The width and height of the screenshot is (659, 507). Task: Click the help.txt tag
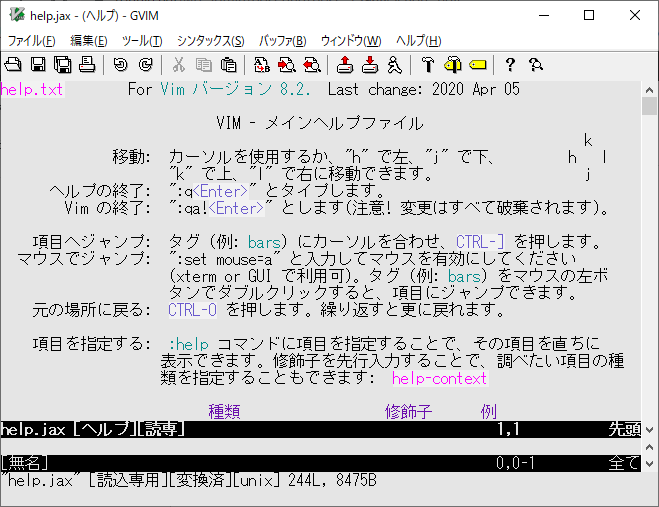coord(32,89)
